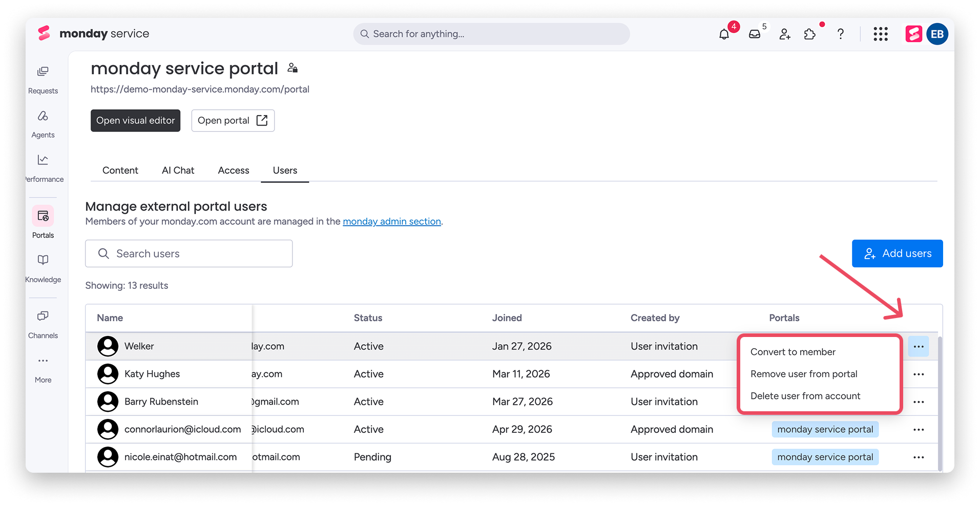Screen dimensions: 980x506
Task: Click the Jan 27, 2026 joined date
Action: tap(522, 346)
